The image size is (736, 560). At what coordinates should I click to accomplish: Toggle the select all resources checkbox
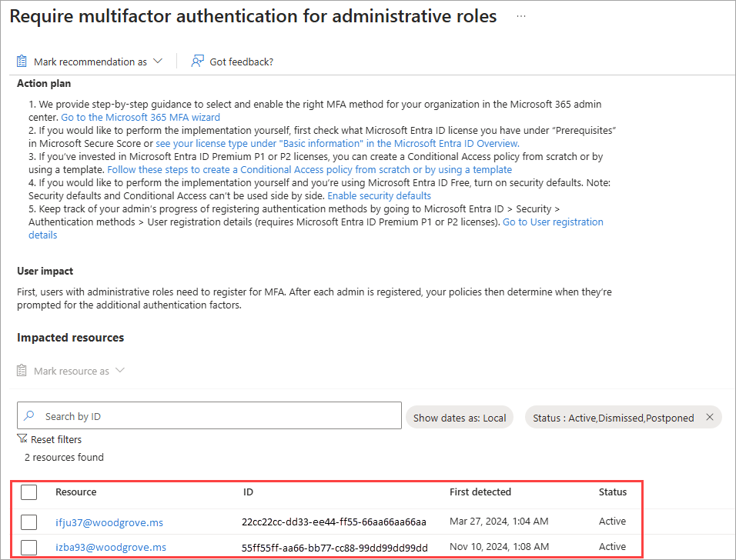pyautogui.click(x=28, y=492)
